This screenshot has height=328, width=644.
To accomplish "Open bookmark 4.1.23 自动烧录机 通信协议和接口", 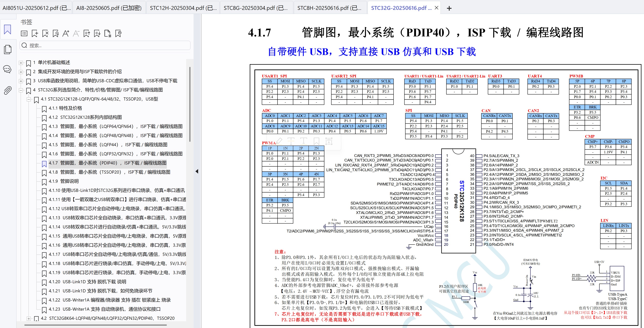I will coord(104,309).
